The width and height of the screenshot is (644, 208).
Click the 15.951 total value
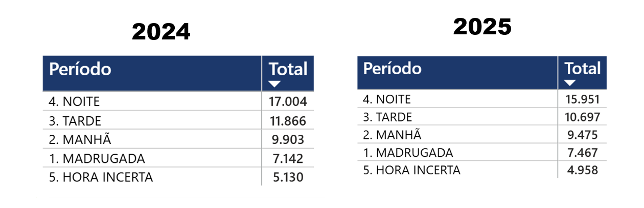point(582,99)
